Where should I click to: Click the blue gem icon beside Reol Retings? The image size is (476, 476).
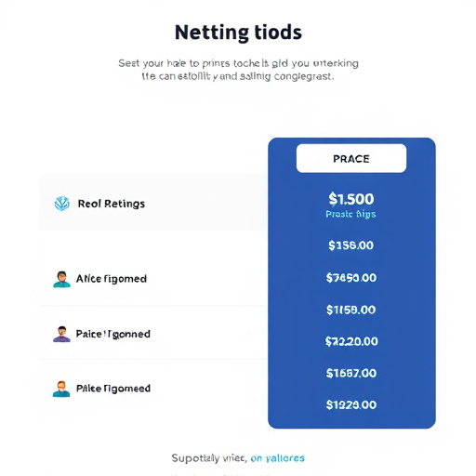point(62,204)
